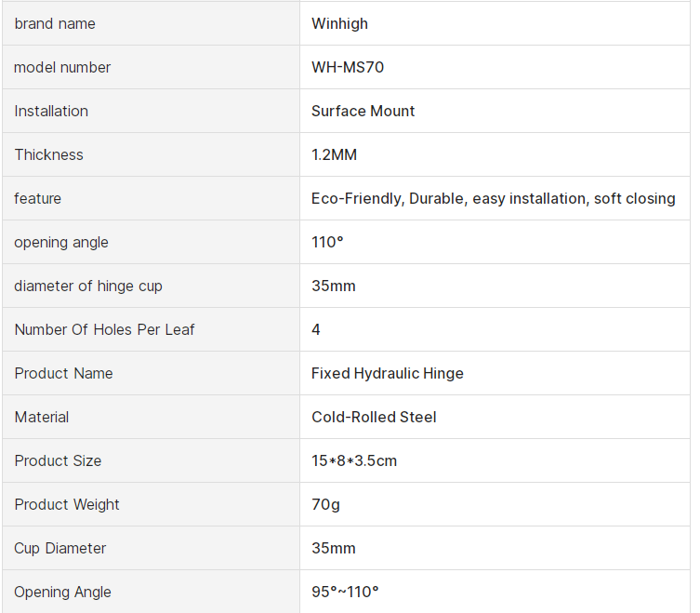The width and height of the screenshot is (700, 613).
Task: Click the brand name label cell
Action: tap(55, 23)
